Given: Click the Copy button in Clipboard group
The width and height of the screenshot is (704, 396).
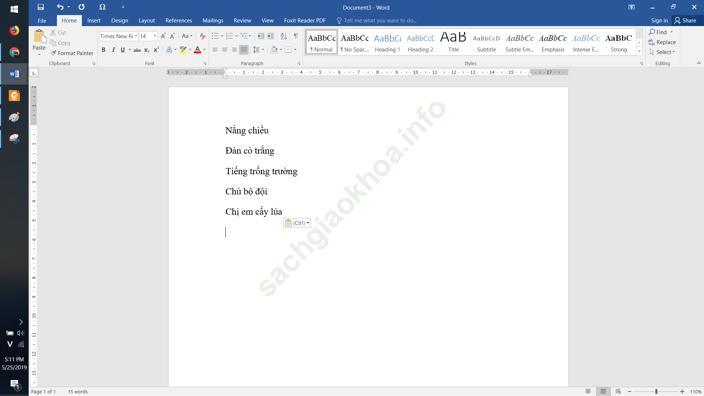Looking at the screenshot, I should pos(61,43).
